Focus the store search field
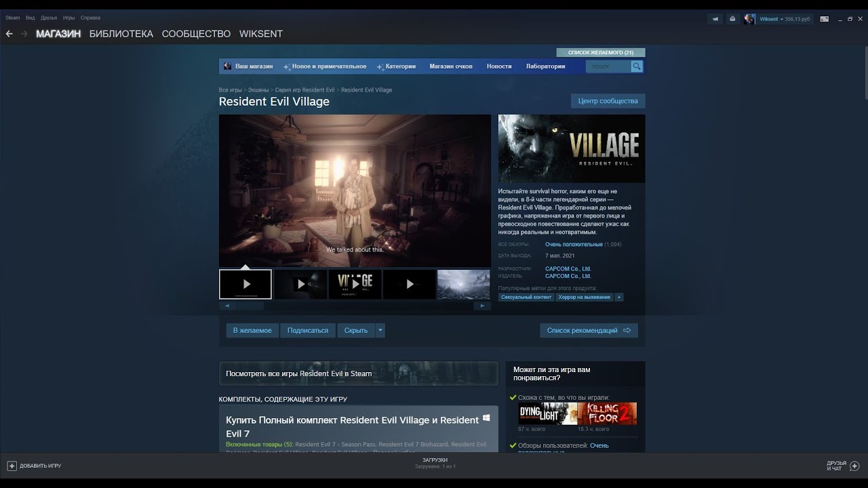868x488 pixels. coord(608,66)
